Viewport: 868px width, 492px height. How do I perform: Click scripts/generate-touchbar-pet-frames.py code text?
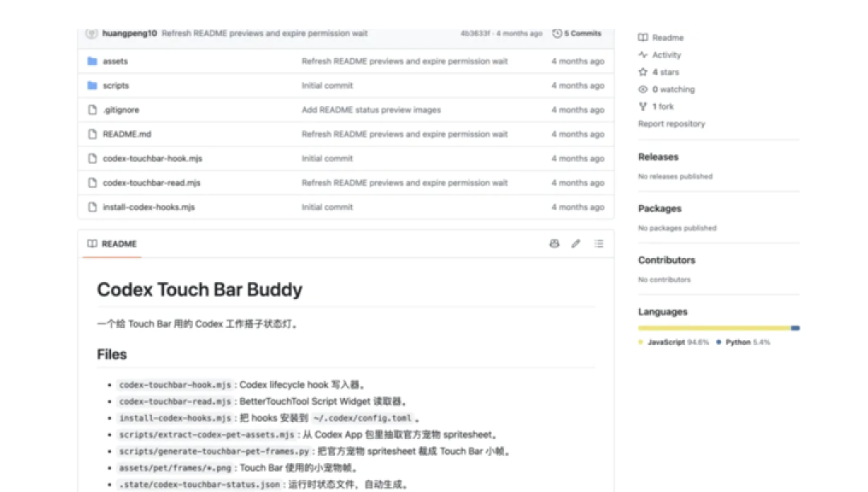(215, 452)
